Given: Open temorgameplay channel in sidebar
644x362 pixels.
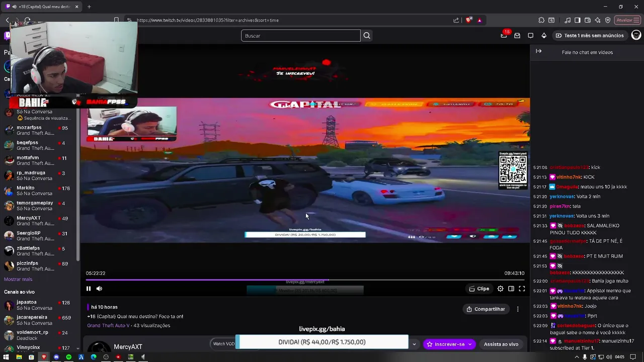Looking at the screenshot, I should click(x=40, y=206).
